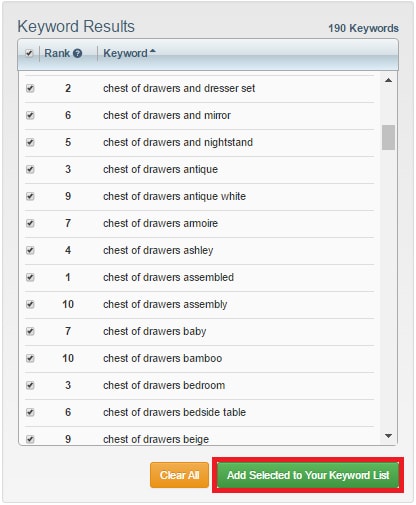This screenshot has width=416, height=505.
Task: Select the keyword 'chest of drawers and dresser set'
Action: point(179,88)
